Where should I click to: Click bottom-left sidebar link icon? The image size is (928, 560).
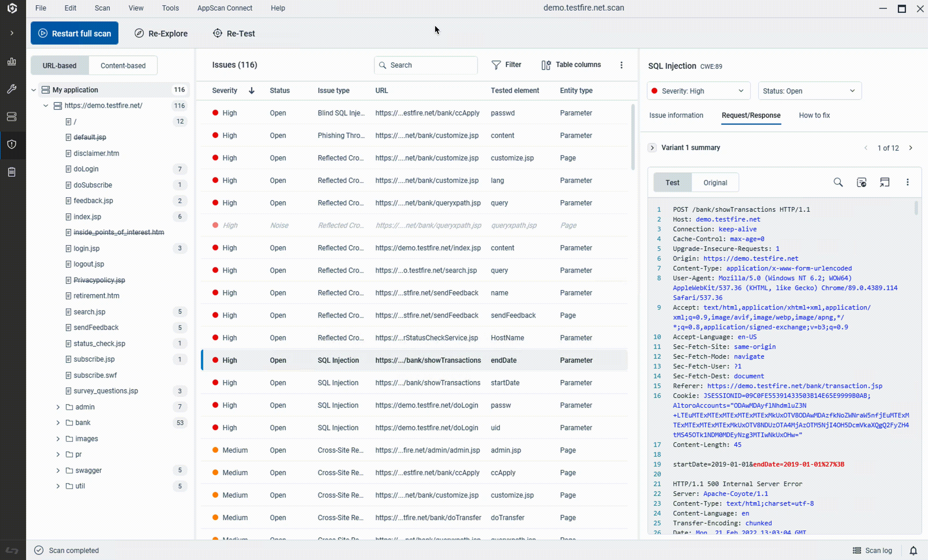coord(12,550)
